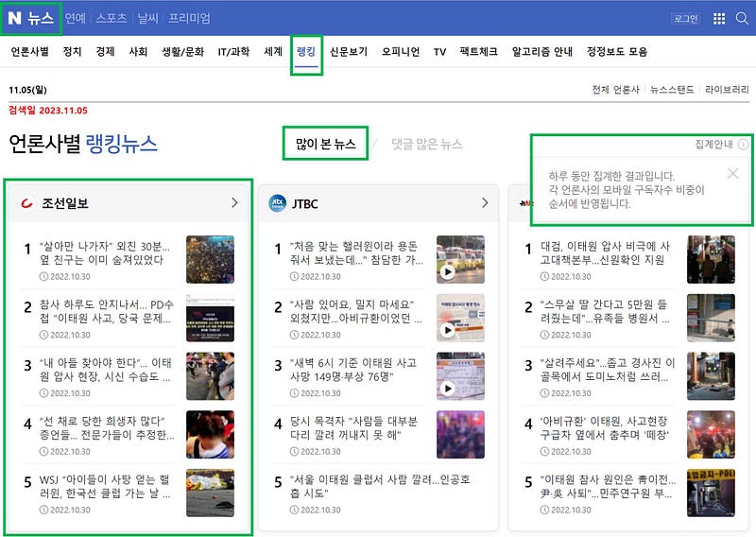The width and height of the screenshot is (756, 537).
Task: Click the Naver N logo icon
Action: [14, 18]
